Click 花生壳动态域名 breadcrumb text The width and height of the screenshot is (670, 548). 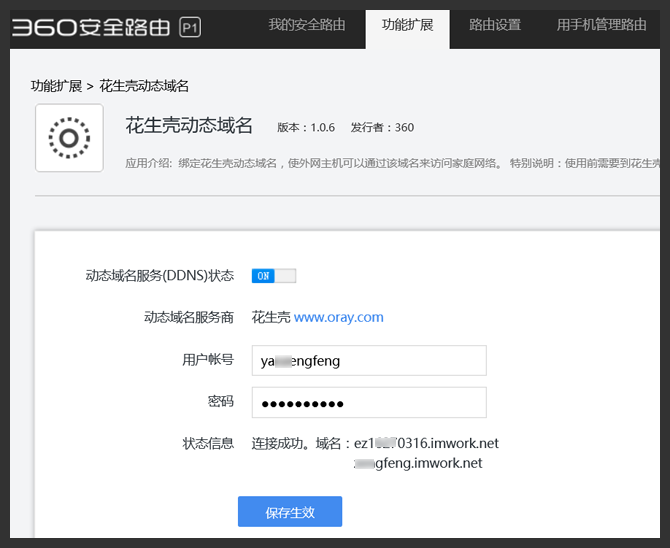144,86
